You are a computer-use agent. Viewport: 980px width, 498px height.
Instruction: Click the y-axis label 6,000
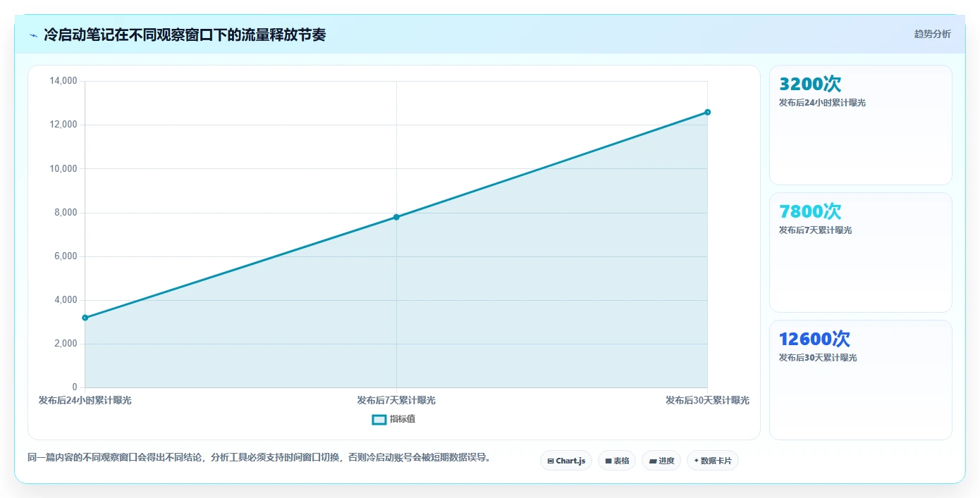pyautogui.click(x=66, y=256)
